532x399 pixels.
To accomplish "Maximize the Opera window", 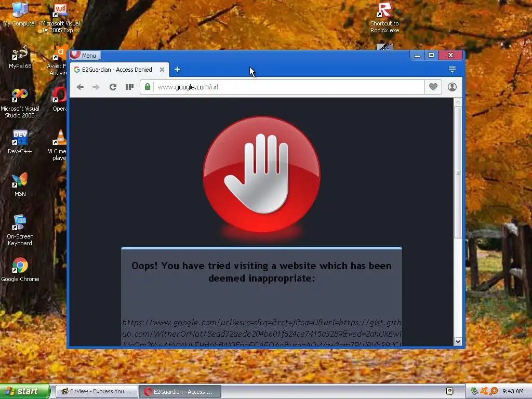I will coord(431,55).
